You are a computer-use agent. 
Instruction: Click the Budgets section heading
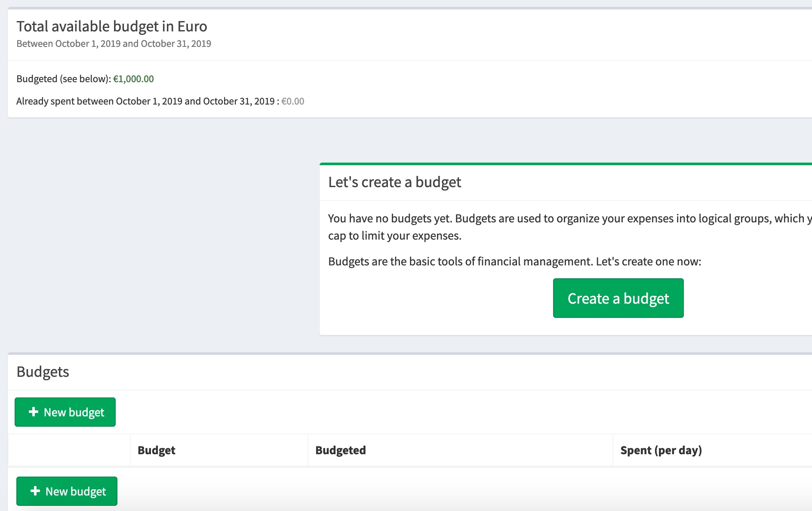(43, 372)
